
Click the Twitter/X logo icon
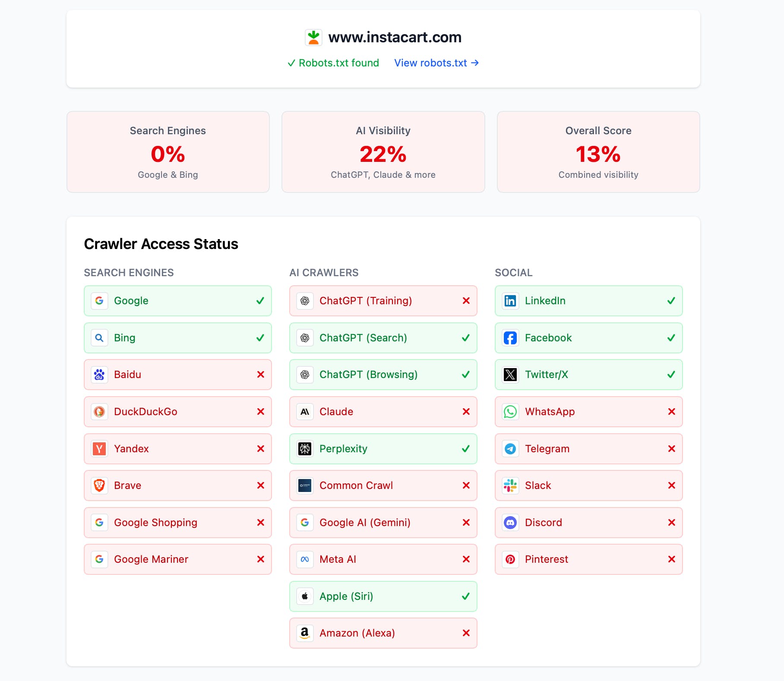[510, 375]
